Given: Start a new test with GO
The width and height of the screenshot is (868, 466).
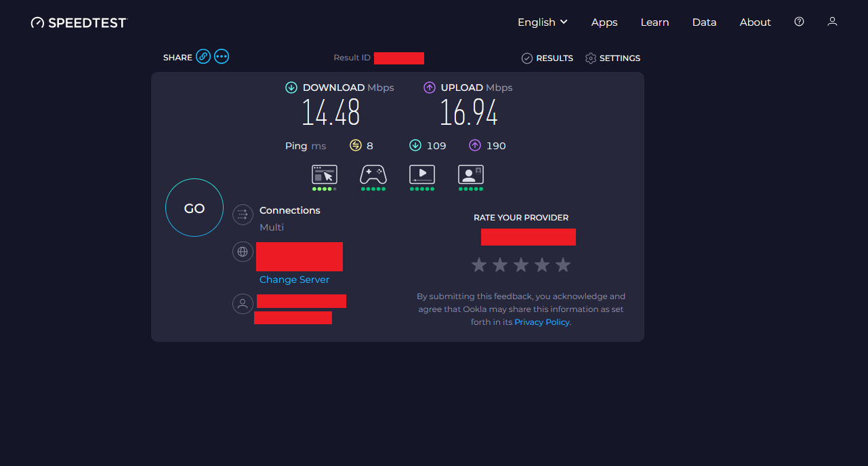Looking at the screenshot, I should click(x=194, y=208).
